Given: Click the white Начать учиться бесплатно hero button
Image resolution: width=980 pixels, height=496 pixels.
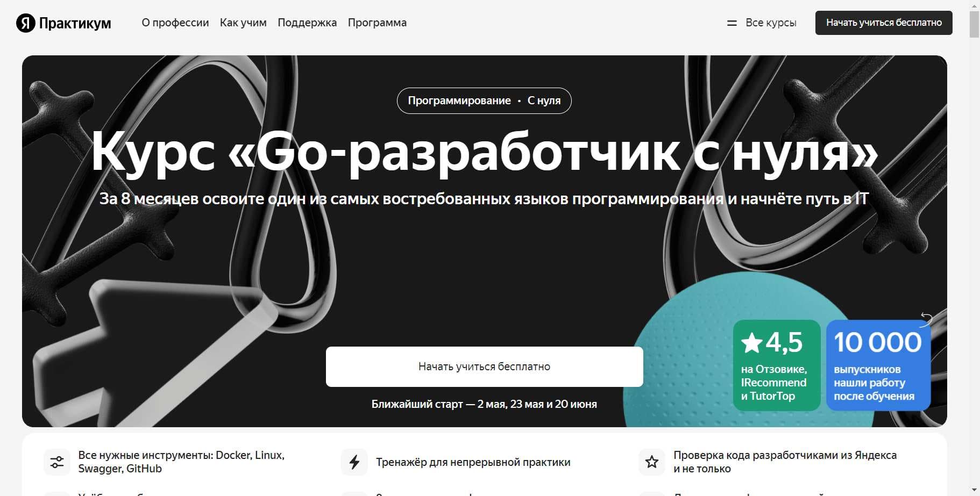Looking at the screenshot, I should (484, 366).
